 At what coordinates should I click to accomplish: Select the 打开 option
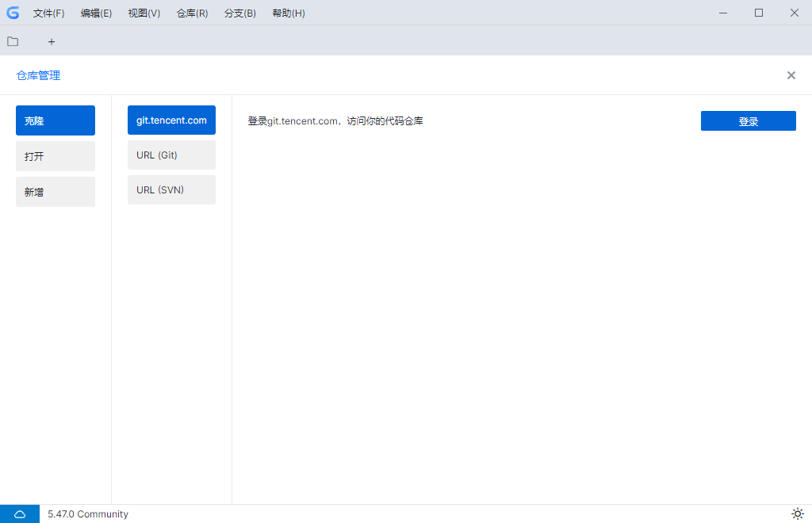(x=56, y=156)
